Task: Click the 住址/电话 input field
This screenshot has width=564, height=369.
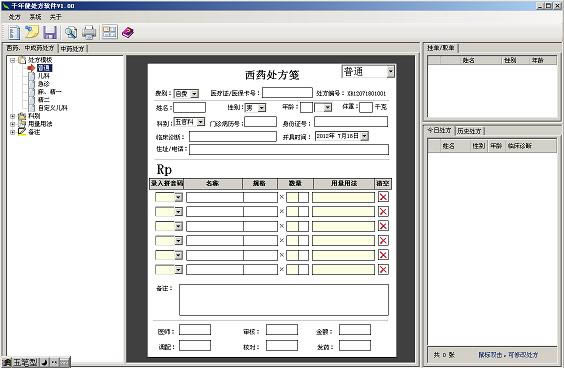Action: [x=289, y=149]
